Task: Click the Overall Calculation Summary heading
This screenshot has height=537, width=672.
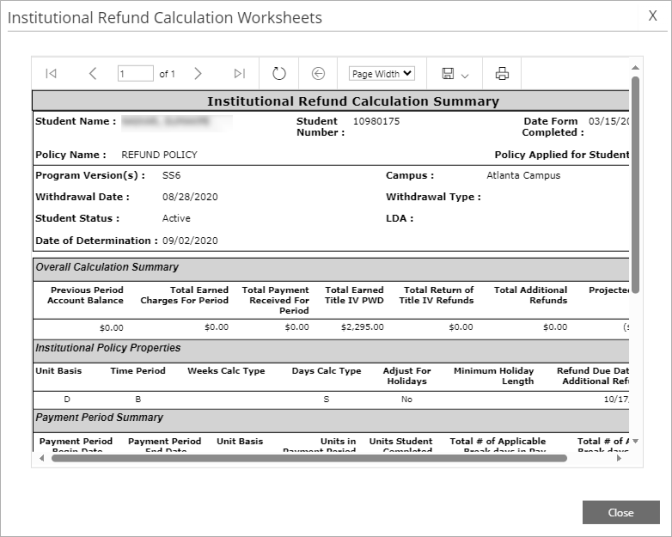Action: pyautogui.click(x=107, y=267)
